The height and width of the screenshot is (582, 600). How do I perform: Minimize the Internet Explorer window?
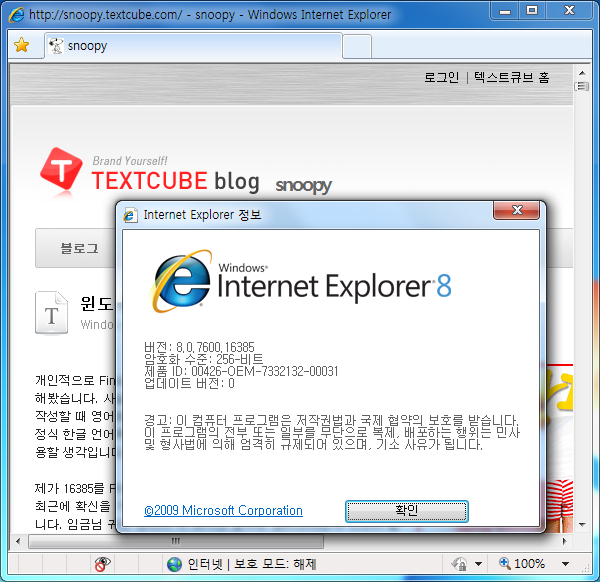click(x=505, y=11)
